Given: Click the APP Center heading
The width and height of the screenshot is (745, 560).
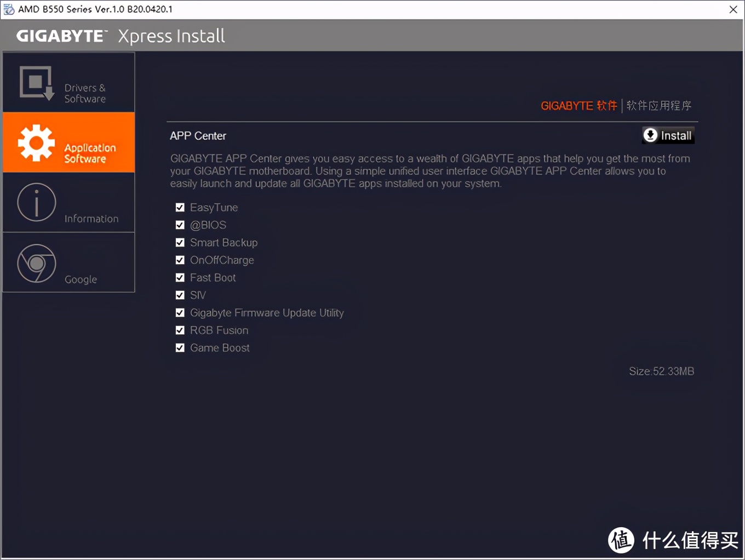Looking at the screenshot, I should point(198,136).
